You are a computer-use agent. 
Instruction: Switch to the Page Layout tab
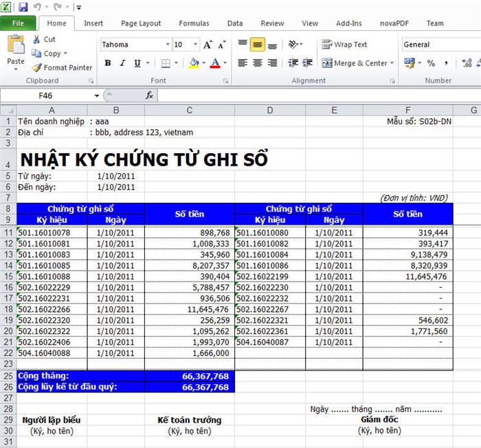[x=140, y=23]
